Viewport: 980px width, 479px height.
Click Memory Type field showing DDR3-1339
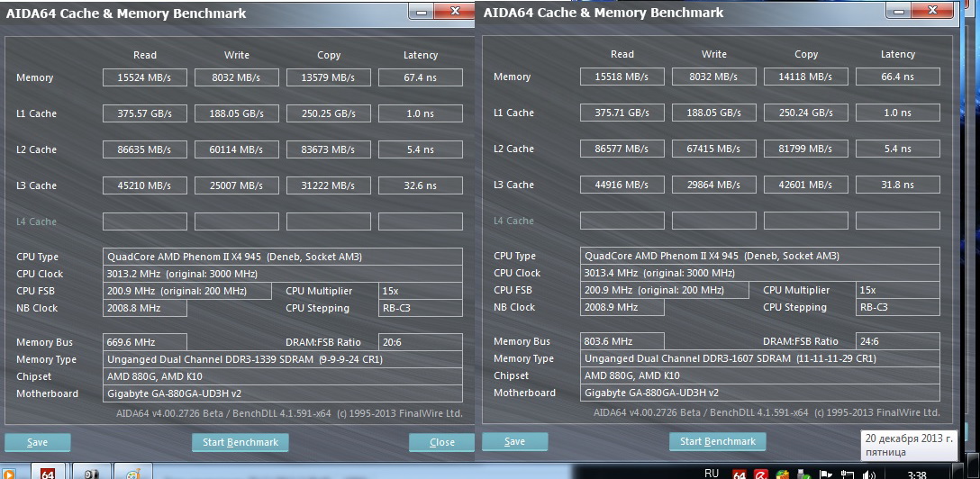tap(283, 359)
